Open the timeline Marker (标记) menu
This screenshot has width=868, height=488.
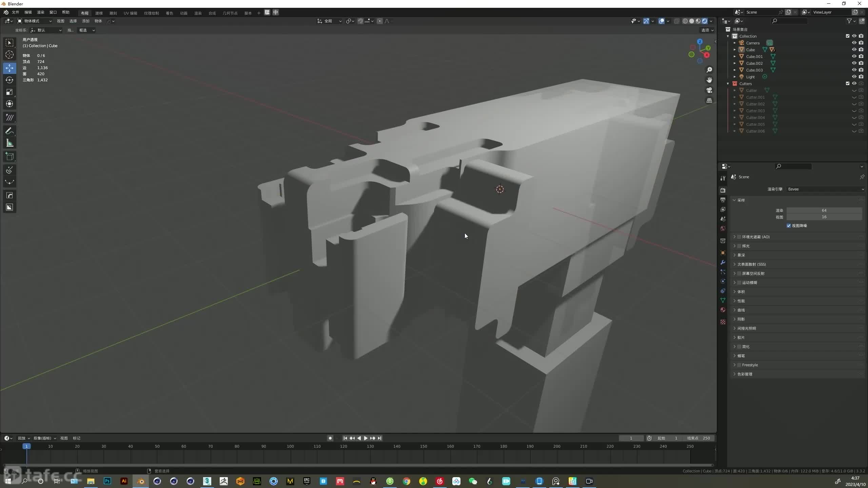point(77,438)
